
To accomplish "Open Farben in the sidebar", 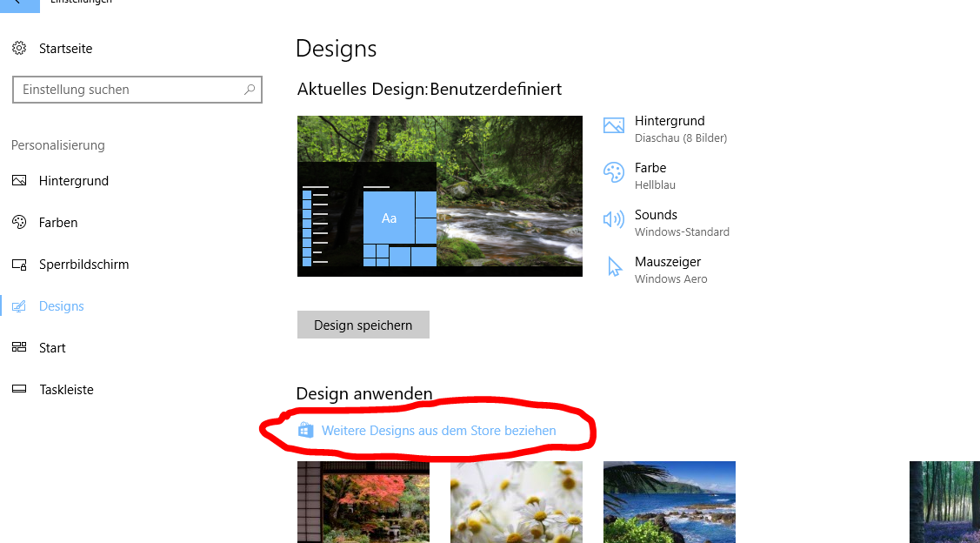I will pos(58,222).
